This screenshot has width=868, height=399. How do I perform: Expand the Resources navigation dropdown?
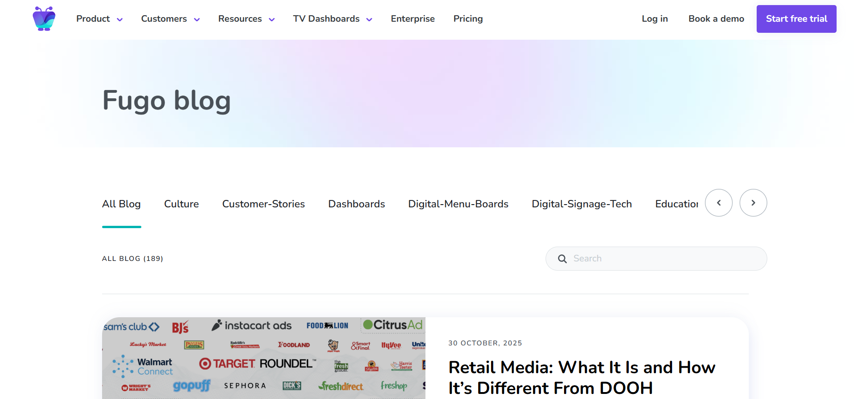coord(246,19)
